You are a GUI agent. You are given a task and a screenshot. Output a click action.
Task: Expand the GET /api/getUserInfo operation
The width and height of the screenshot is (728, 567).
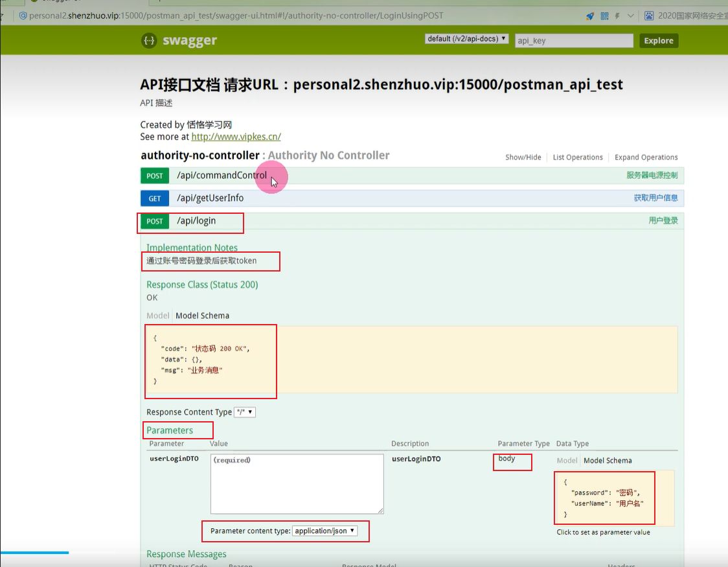click(210, 198)
